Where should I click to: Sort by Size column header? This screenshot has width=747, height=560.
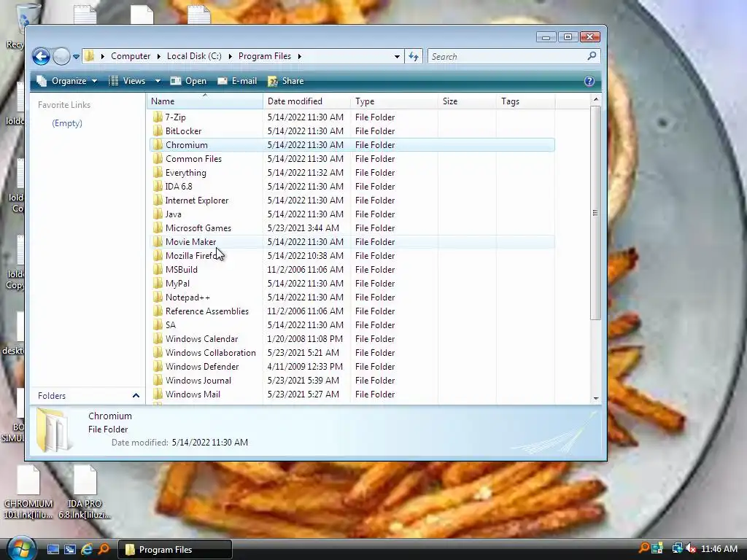click(467, 101)
